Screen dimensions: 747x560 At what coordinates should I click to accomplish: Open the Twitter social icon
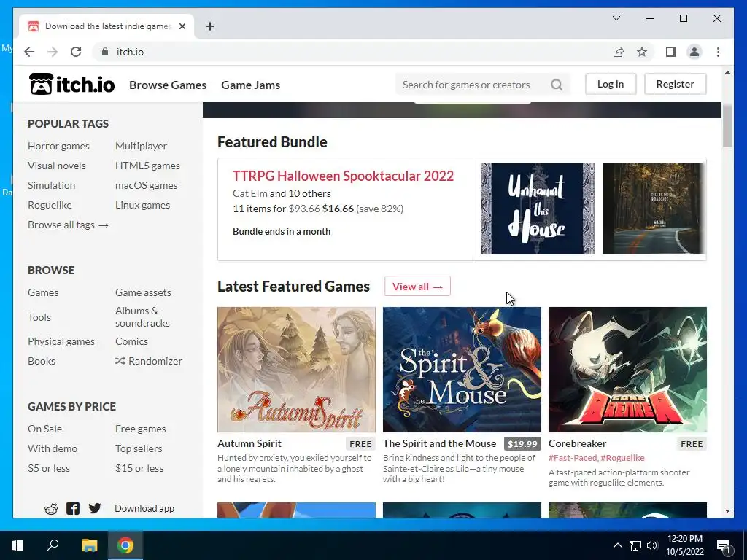94,508
